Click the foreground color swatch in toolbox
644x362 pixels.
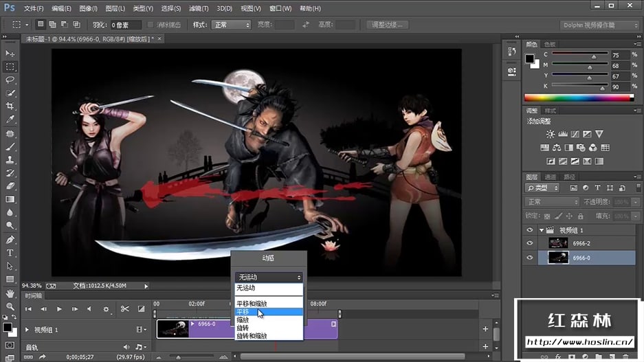tap(7, 327)
